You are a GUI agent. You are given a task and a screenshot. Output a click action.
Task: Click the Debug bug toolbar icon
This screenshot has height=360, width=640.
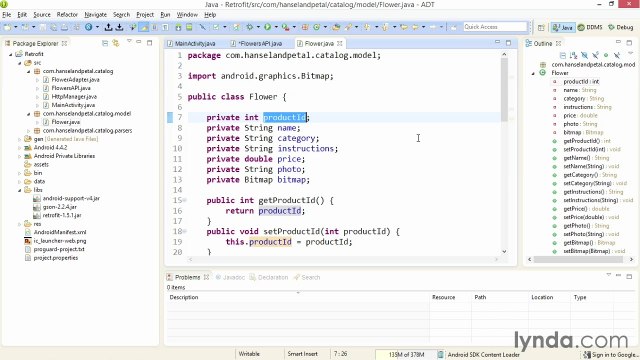tap(249, 27)
